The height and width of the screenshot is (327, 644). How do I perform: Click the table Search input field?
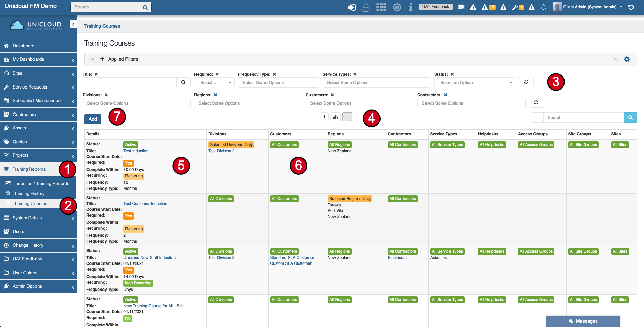coord(583,118)
